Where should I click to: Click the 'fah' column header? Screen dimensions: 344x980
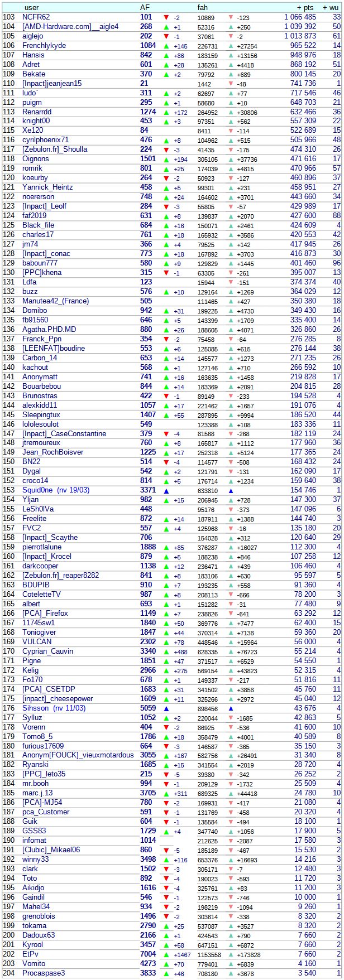[202, 8]
